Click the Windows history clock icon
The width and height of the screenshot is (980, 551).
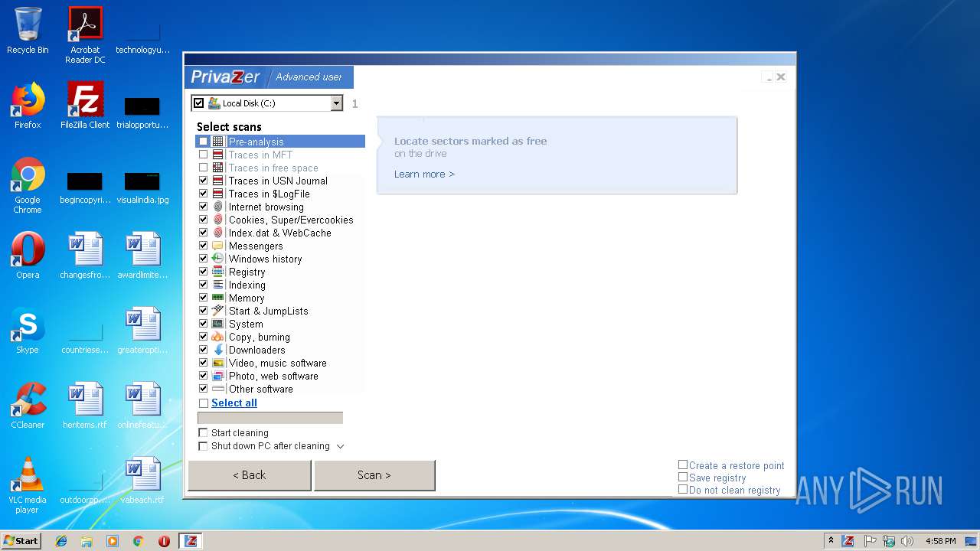(x=218, y=259)
